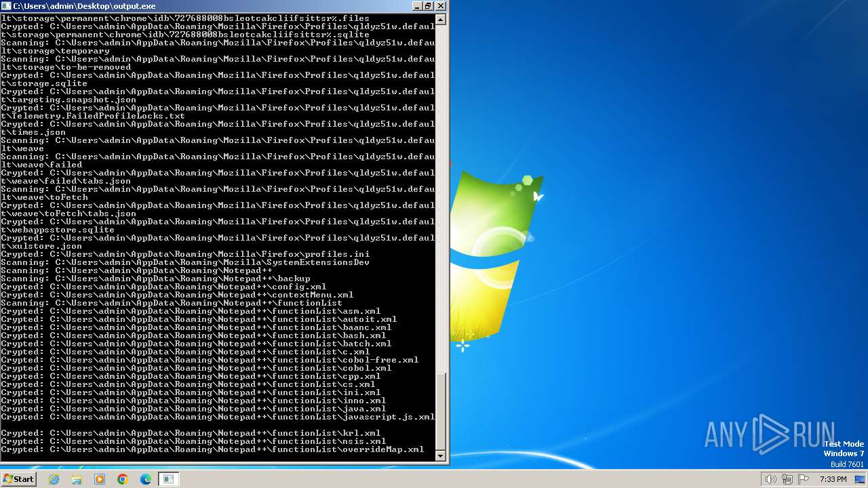Click the text times.json in console
The image size is (868, 488).
[39, 132]
